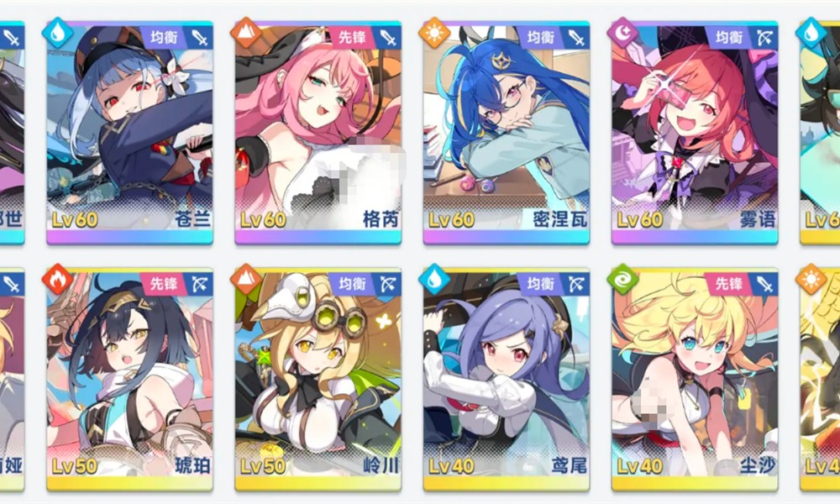840x504 pixels.
Task: Choose the 鸢尾 Lv40 character card
Action: click(507, 379)
